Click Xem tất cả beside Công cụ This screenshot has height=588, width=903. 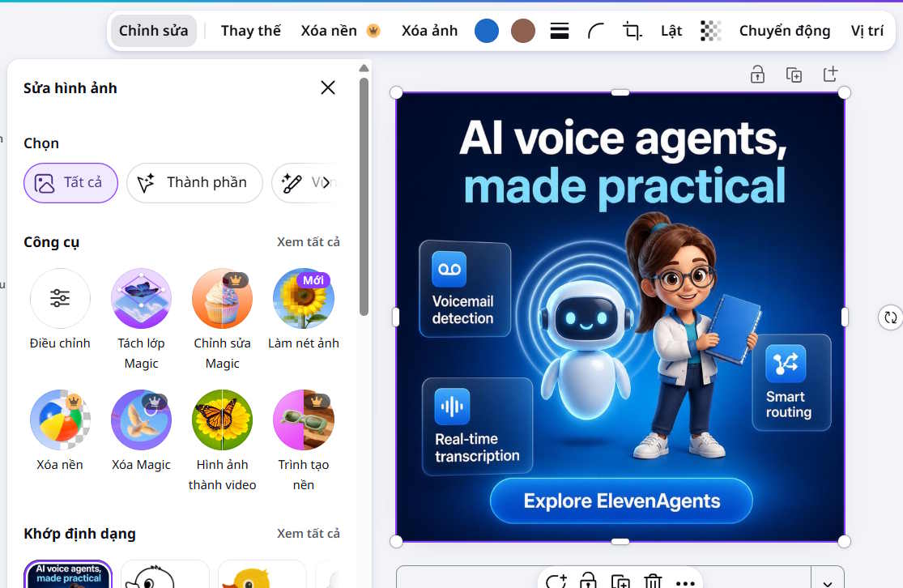308,242
